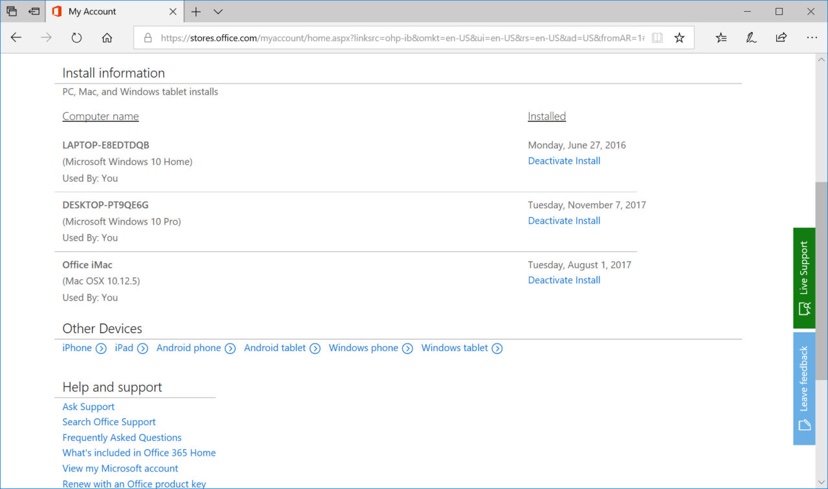
Task: Open the tab preview chevron dropdown
Action: [x=218, y=12]
